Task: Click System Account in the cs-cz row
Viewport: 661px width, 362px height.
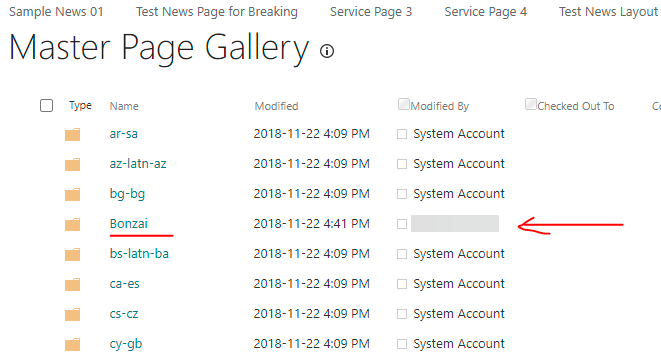Action: click(459, 314)
